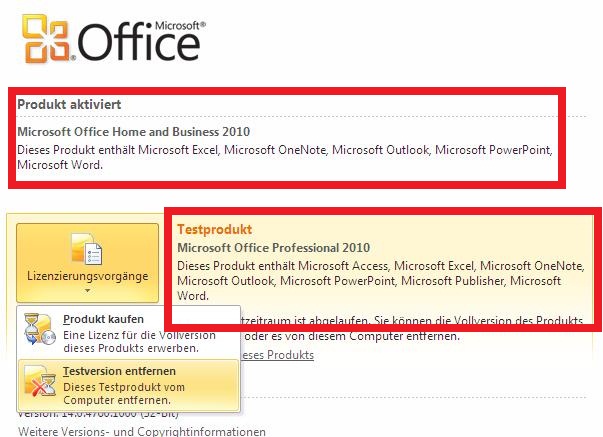603x437 pixels.
Task: Open the Lizenzierungsvorgänge dropdown arrow
Action: click(x=88, y=291)
